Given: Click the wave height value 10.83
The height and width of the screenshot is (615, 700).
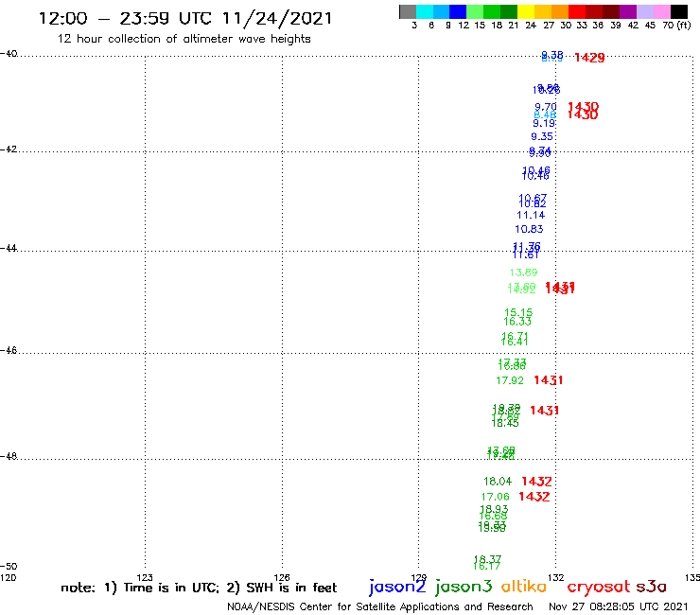Looking at the screenshot, I should coord(529,229).
